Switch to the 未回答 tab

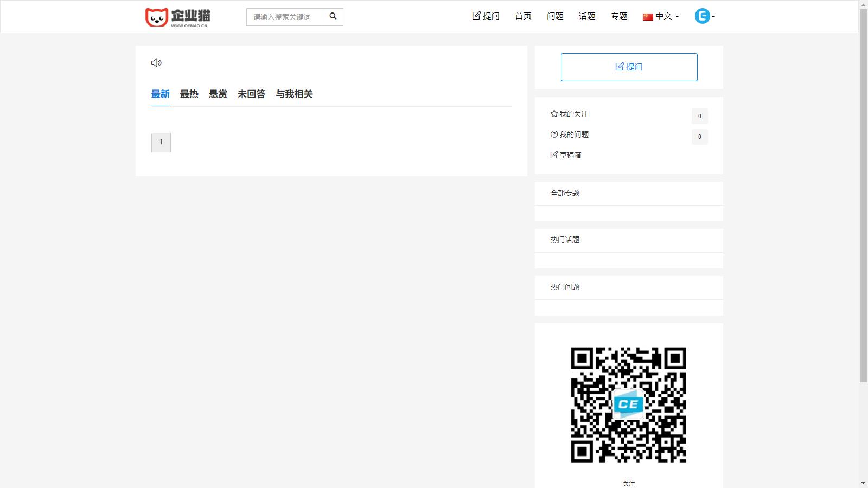coord(251,94)
